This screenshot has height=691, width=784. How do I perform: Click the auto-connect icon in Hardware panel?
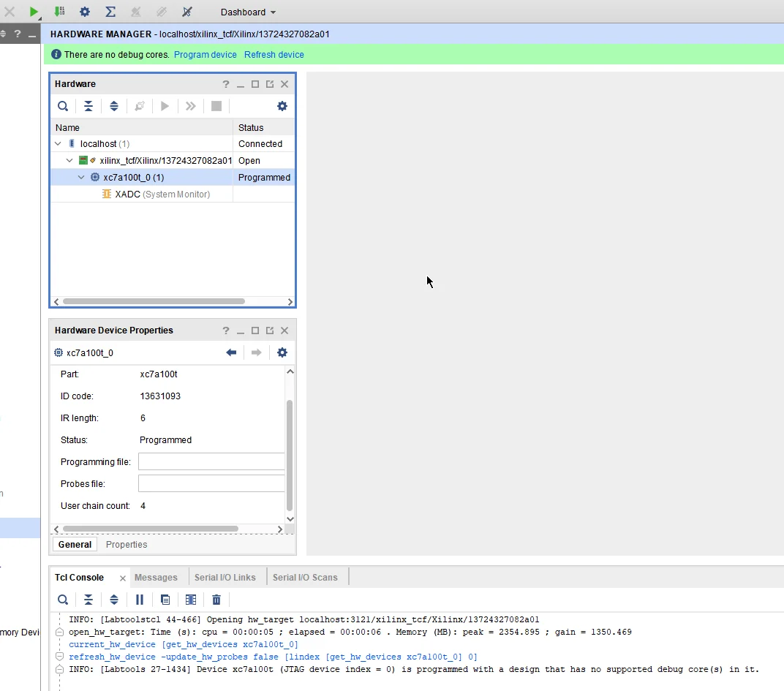140,106
